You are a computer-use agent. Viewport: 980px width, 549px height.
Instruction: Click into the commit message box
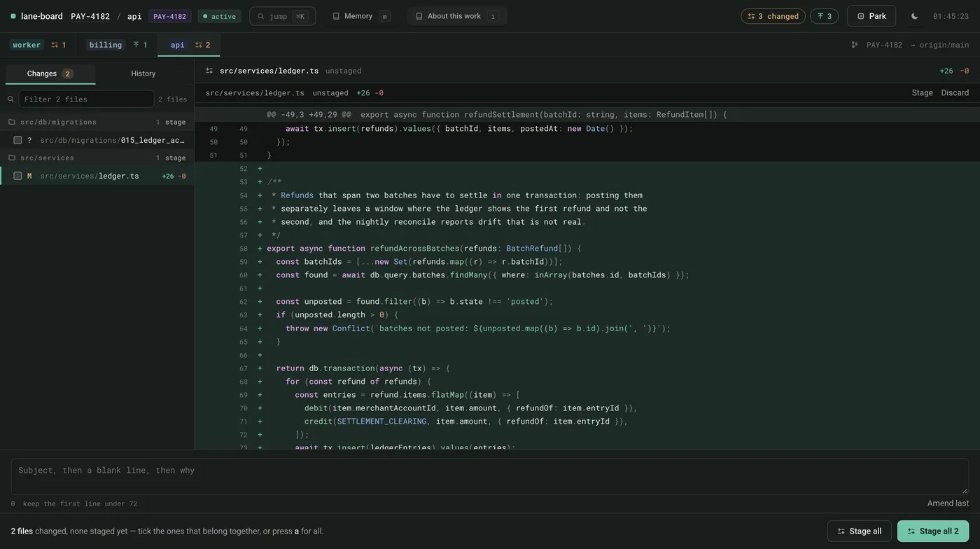[490, 477]
